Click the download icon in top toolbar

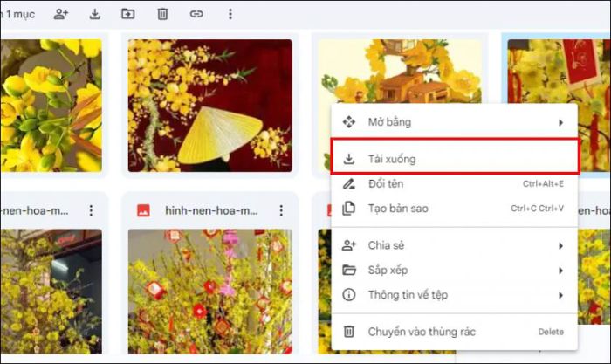[x=94, y=14]
